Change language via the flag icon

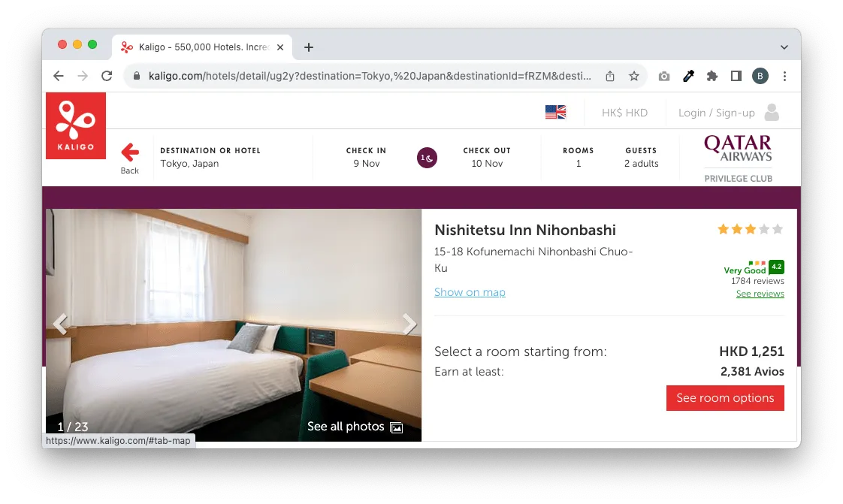[x=555, y=113]
